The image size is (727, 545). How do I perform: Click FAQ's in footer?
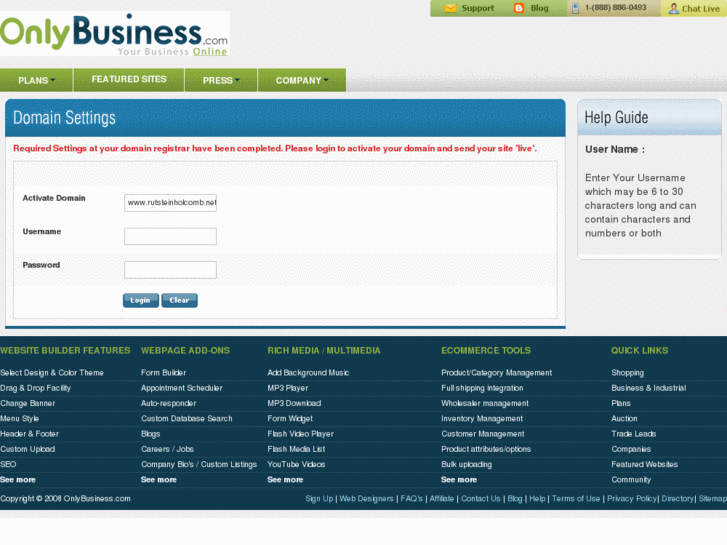[x=412, y=499]
